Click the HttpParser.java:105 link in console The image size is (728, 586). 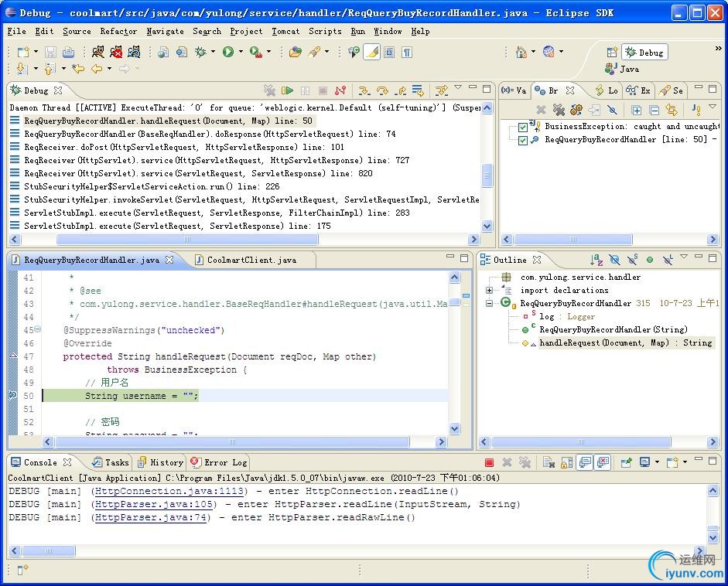click(x=154, y=504)
